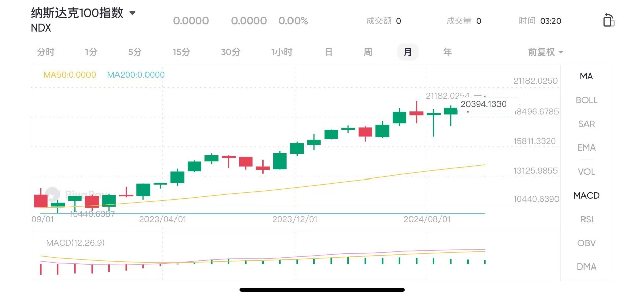Select the 15分 interval tab
The width and height of the screenshot is (644, 298).
tap(182, 52)
